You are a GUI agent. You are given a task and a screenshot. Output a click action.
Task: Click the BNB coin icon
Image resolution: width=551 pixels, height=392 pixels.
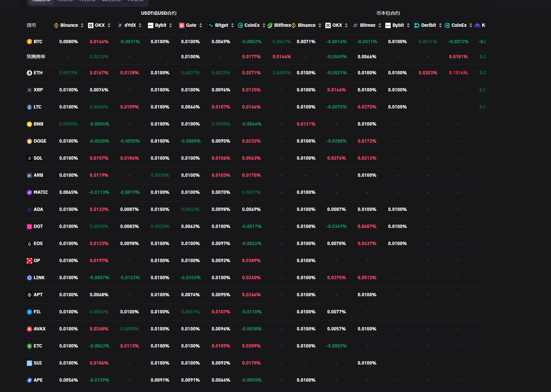[29, 124]
